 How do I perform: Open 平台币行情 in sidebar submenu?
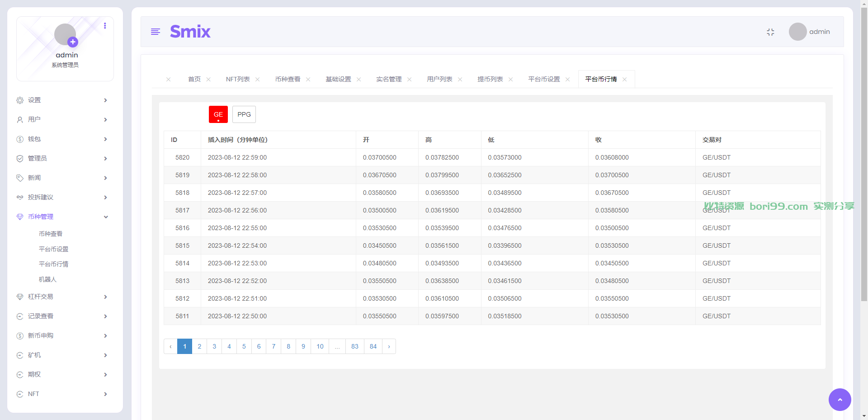pyautogui.click(x=54, y=264)
